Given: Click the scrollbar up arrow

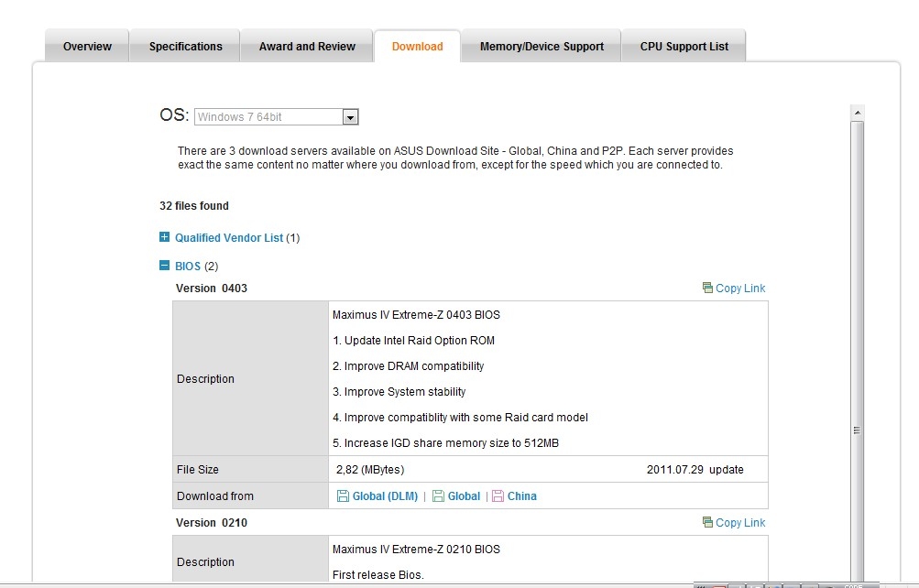Looking at the screenshot, I should pos(858,113).
